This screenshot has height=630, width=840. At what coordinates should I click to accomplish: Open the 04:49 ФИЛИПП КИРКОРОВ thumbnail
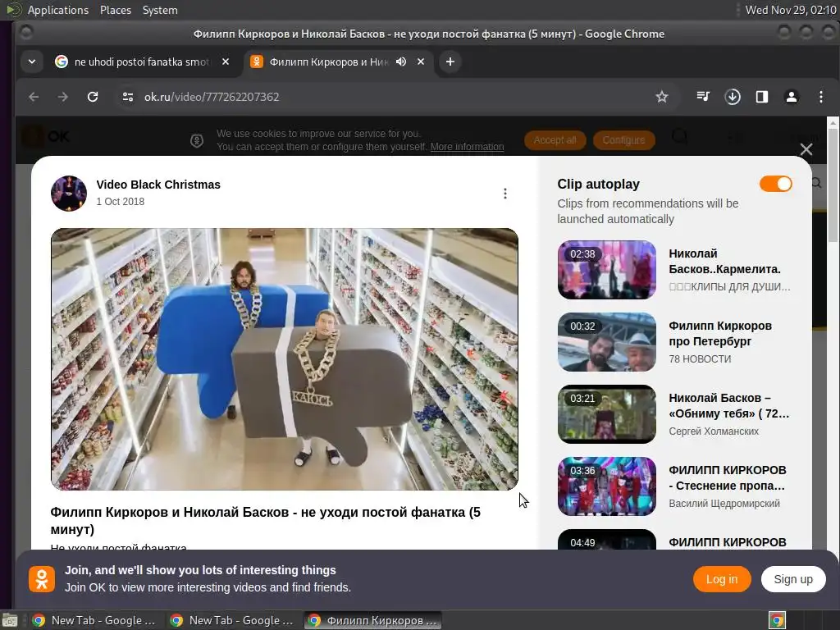point(606,539)
